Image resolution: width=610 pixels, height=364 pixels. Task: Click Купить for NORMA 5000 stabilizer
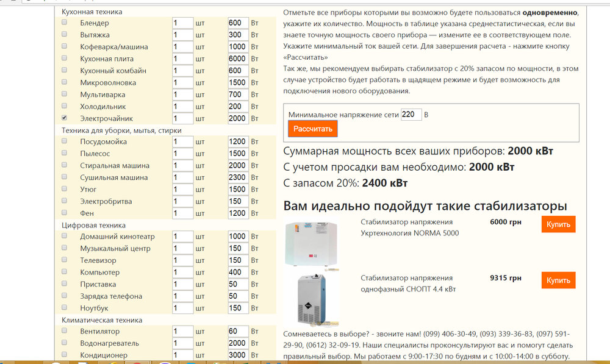tap(558, 224)
